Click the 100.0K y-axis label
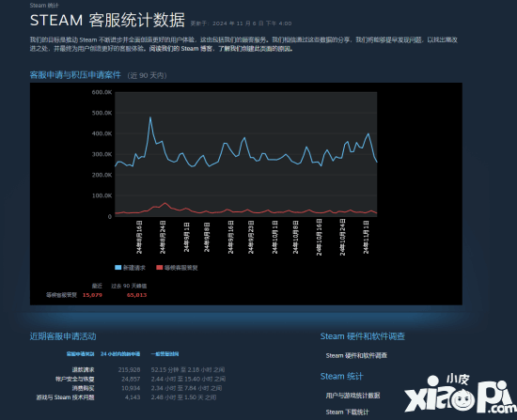 pos(102,195)
